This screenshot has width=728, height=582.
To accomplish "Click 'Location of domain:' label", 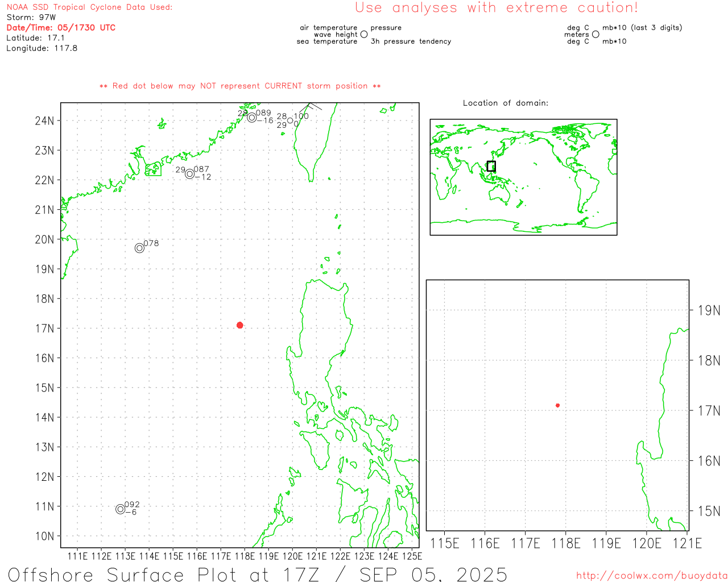I will [506, 103].
